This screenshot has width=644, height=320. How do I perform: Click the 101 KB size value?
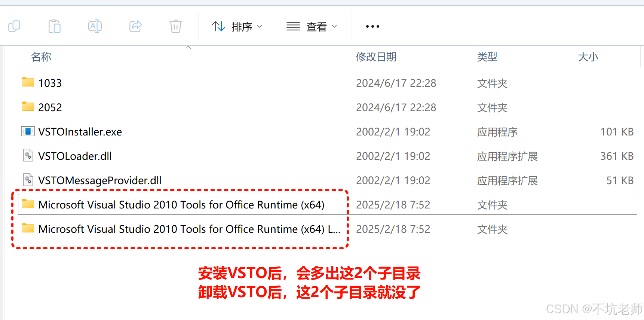click(617, 132)
